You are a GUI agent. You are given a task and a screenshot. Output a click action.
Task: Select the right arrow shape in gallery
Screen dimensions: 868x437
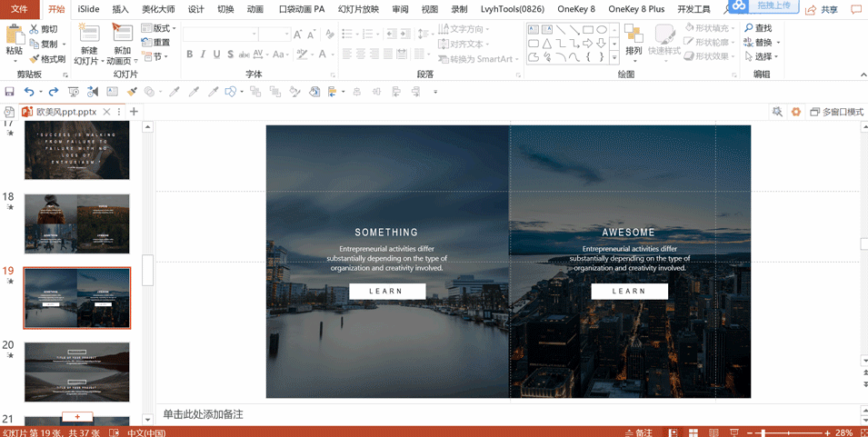pos(588,43)
